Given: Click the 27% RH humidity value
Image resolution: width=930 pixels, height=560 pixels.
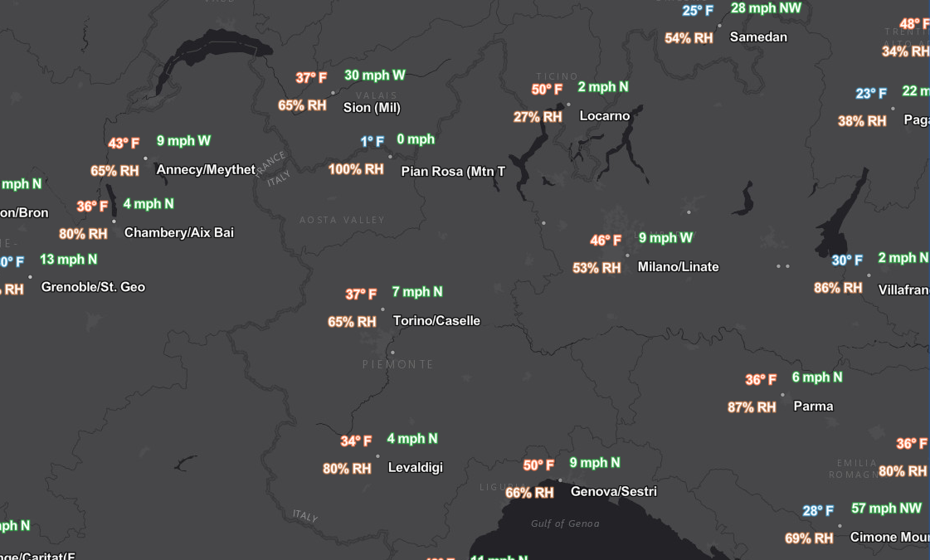Looking at the screenshot, I should tap(538, 117).
